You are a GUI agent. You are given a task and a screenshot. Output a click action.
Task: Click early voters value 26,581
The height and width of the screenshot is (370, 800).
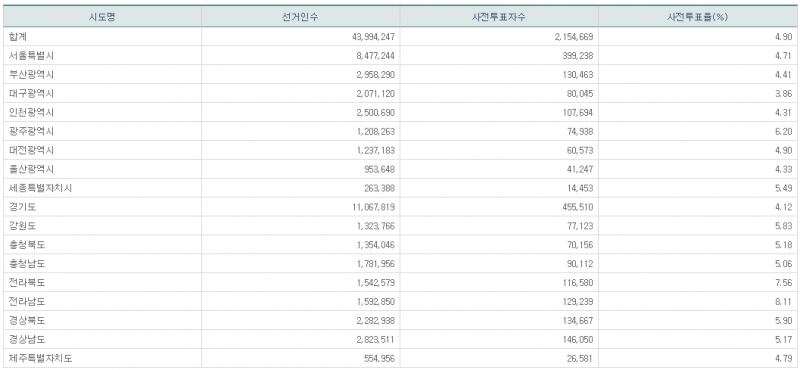[x=580, y=358]
